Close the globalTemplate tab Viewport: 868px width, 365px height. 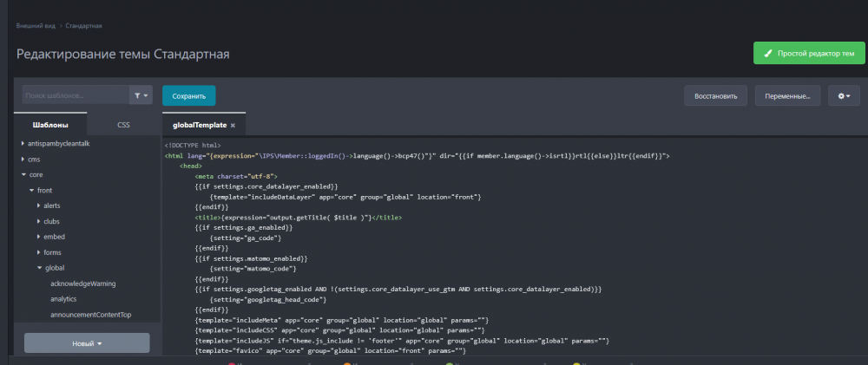click(x=233, y=126)
